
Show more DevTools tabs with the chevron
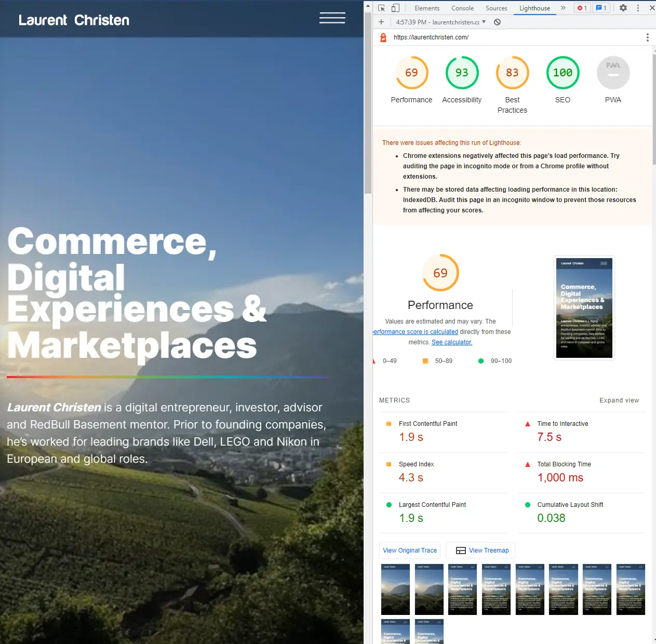point(563,8)
